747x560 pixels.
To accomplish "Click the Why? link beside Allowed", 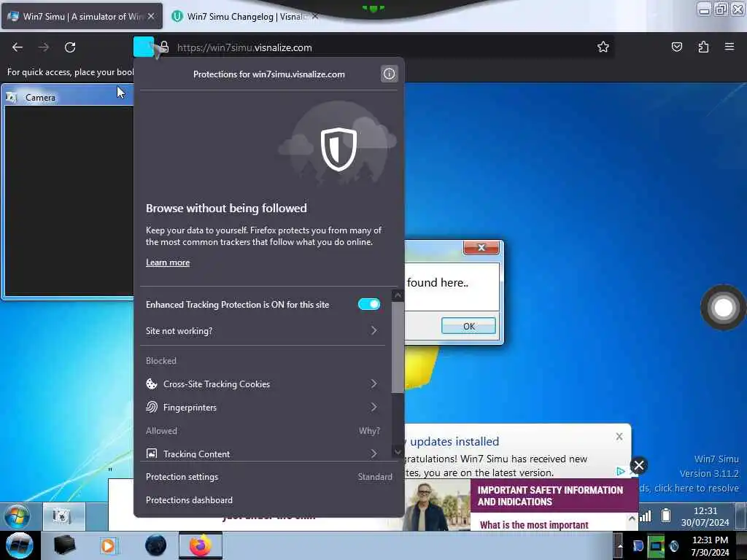I will (369, 430).
